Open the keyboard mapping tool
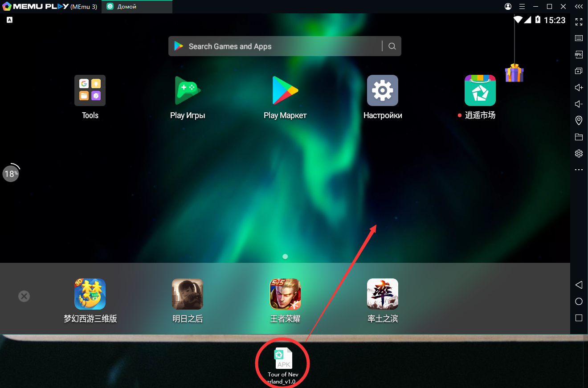The height and width of the screenshot is (388, 588). pos(579,38)
